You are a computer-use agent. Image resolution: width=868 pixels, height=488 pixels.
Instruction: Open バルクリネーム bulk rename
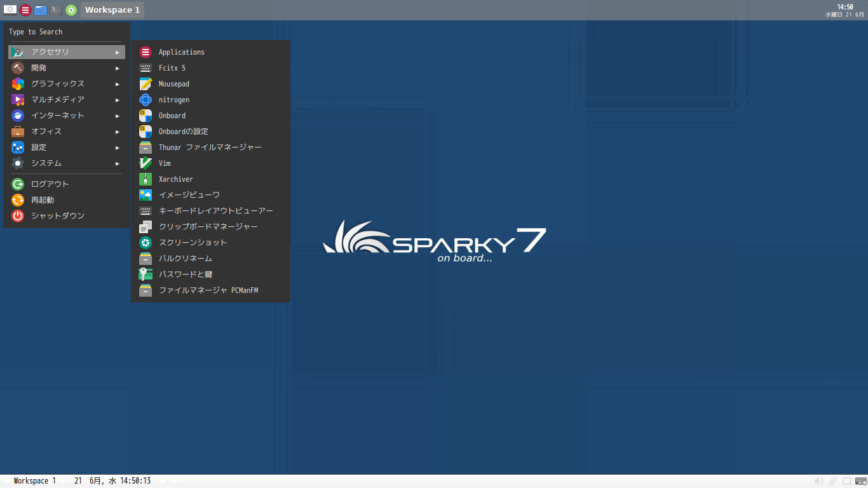tap(210, 259)
